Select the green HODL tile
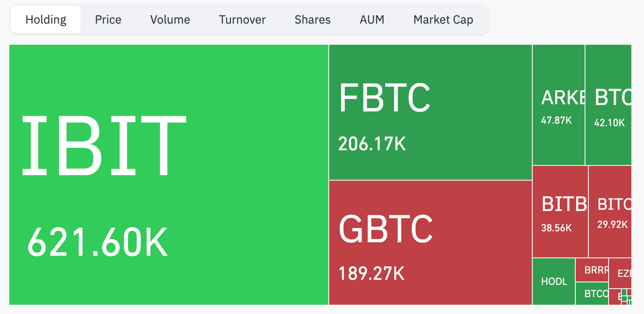The height and width of the screenshot is (314, 644). pyautogui.click(x=554, y=281)
